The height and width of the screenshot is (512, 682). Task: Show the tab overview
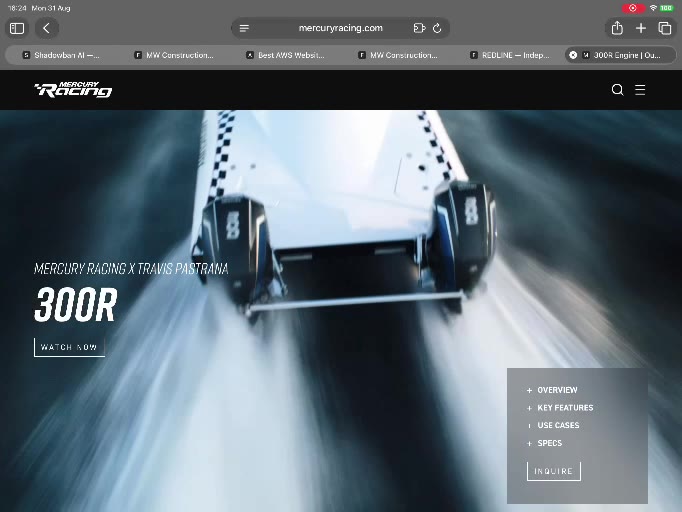pos(665,28)
